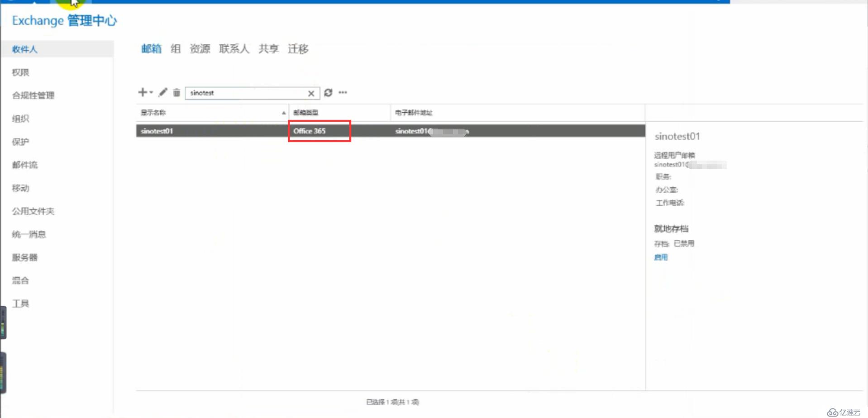
Task: Click the Office 365 mailbox type cell
Action: [x=310, y=131]
